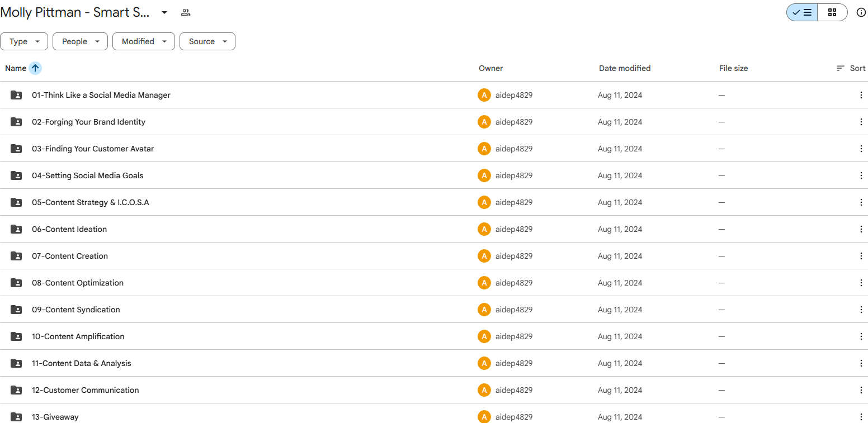Open more actions for 05-Content Strategy & I.C.O.S.A

click(861, 202)
